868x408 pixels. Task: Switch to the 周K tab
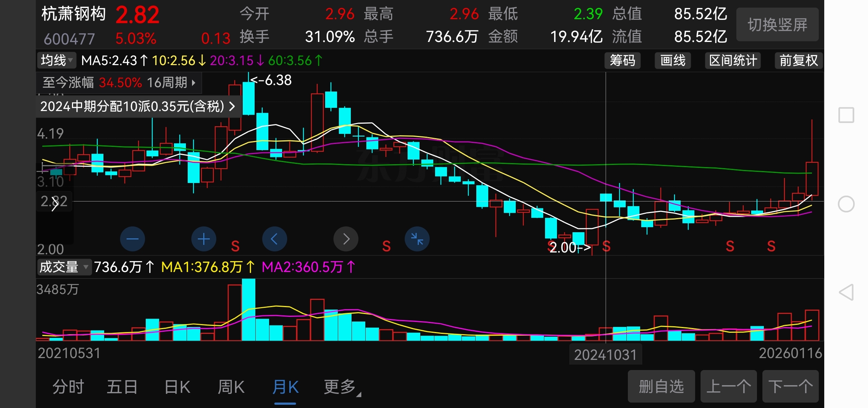pyautogui.click(x=231, y=387)
